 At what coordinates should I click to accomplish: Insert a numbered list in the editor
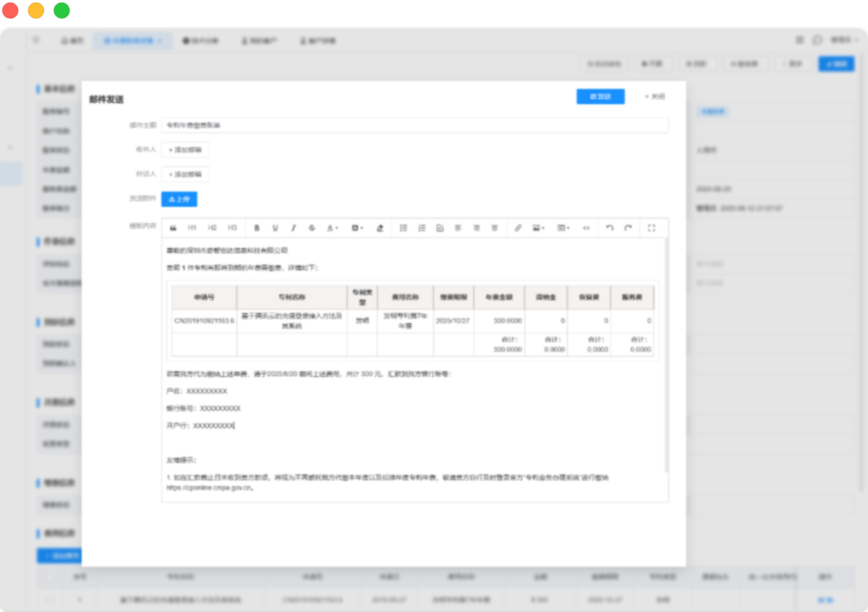[422, 228]
